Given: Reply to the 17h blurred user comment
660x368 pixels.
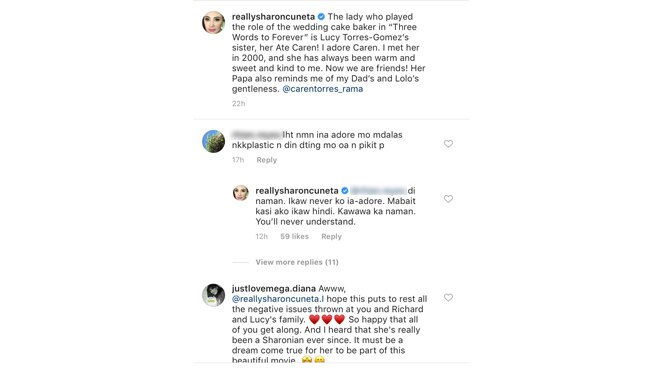Looking at the screenshot, I should pyautogui.click(x=267, y=160).
